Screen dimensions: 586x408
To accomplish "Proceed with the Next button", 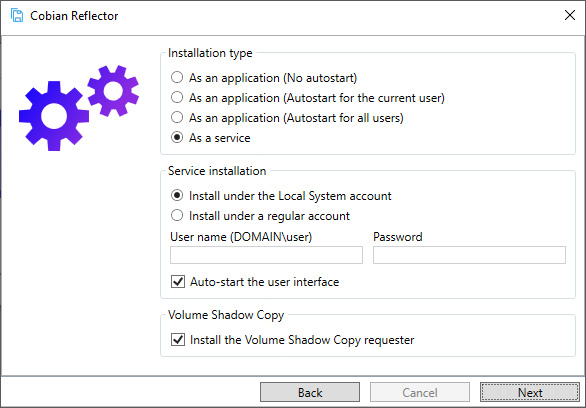I will click(530, 392).
